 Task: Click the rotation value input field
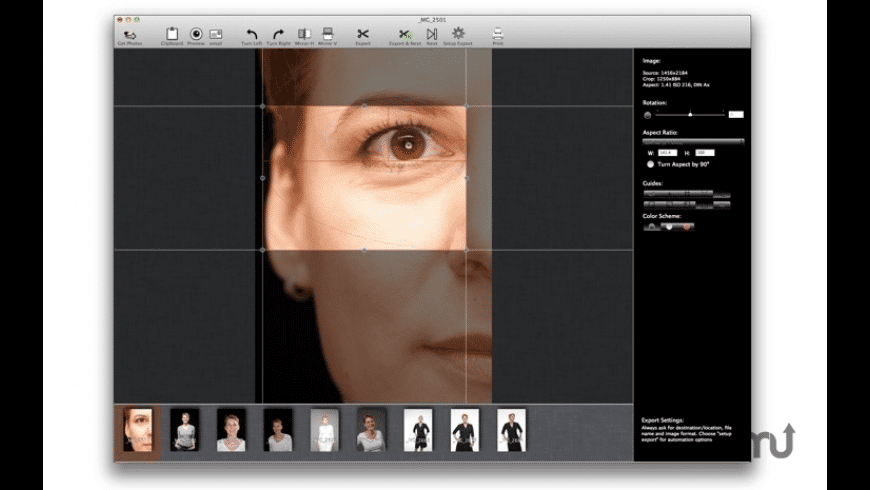pos(736,114)
